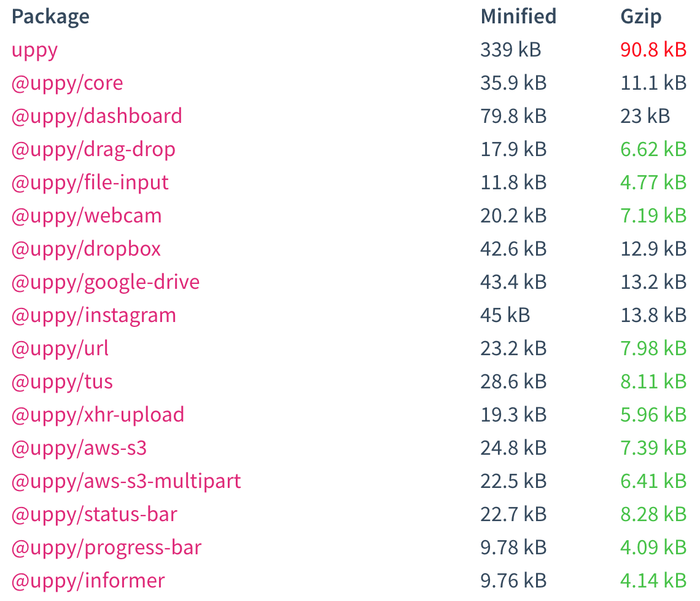
Task: Select the @uppy/informer link
Action: click(88, 581)
